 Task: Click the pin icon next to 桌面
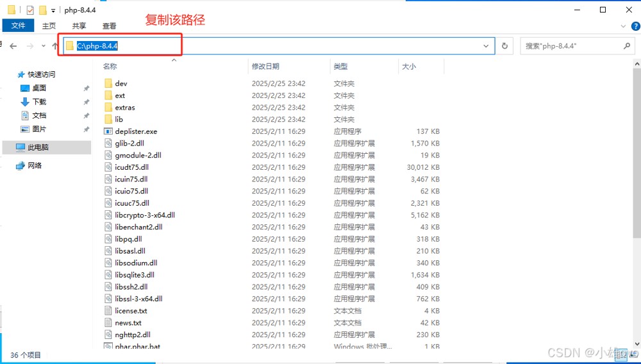coord(87,88)
